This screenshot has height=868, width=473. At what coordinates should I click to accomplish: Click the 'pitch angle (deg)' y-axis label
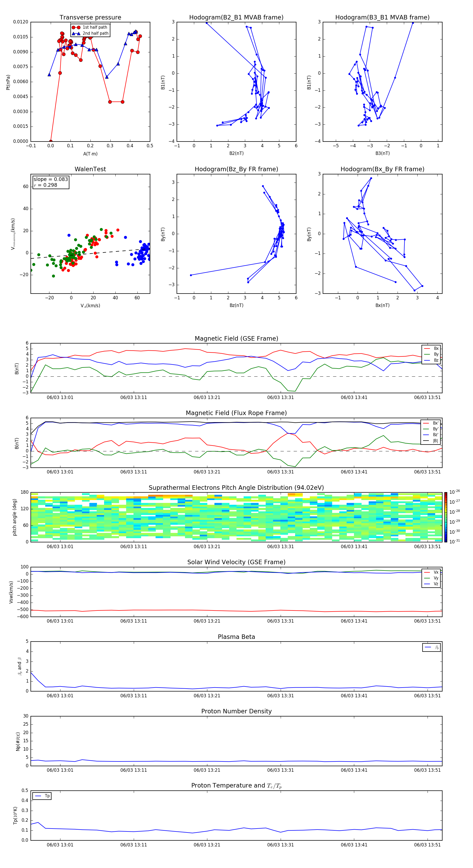[x=15, y=517]
